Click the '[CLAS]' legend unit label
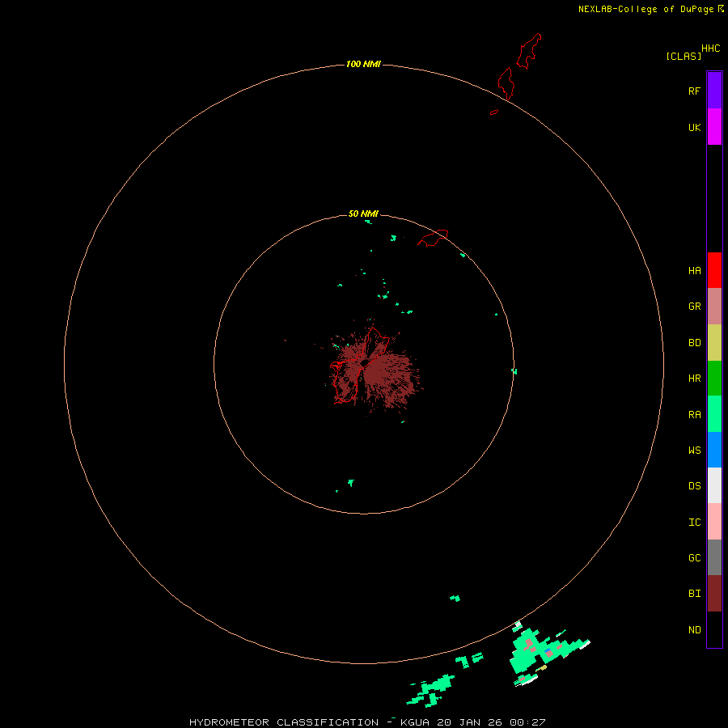This screenshot has width=728, height=728. [684, 56]
